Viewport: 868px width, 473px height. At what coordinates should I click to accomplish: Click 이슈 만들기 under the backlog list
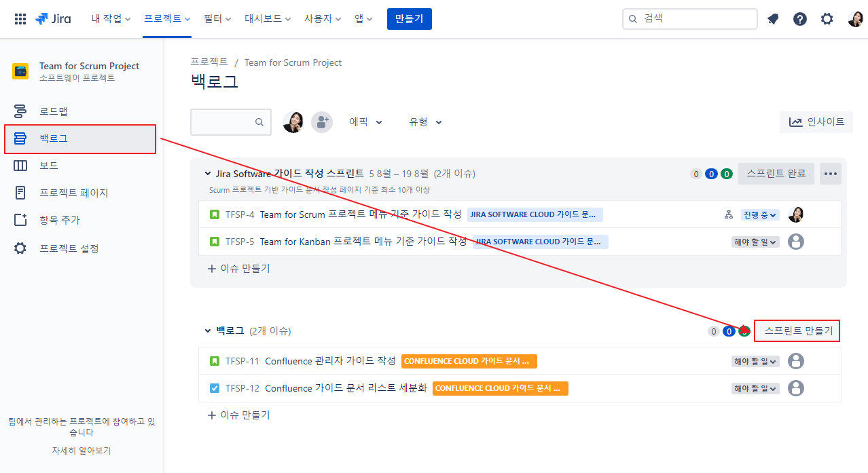[x=238, y=415]
